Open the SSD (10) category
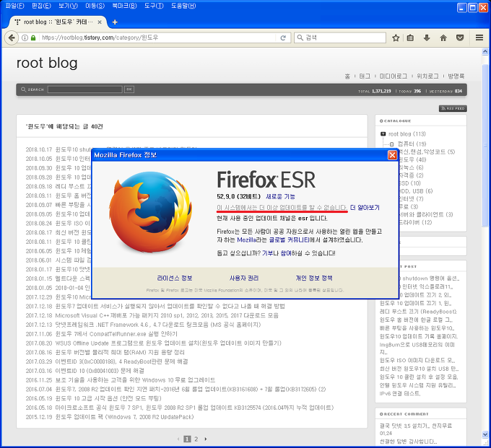The image size is (491, 448). pos(410,183)
